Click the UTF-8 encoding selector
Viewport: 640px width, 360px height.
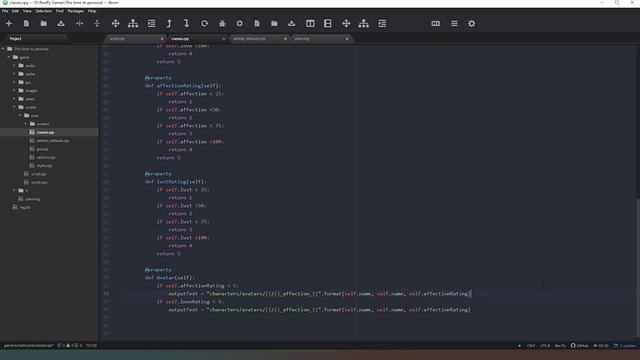[x=545, y=346]
